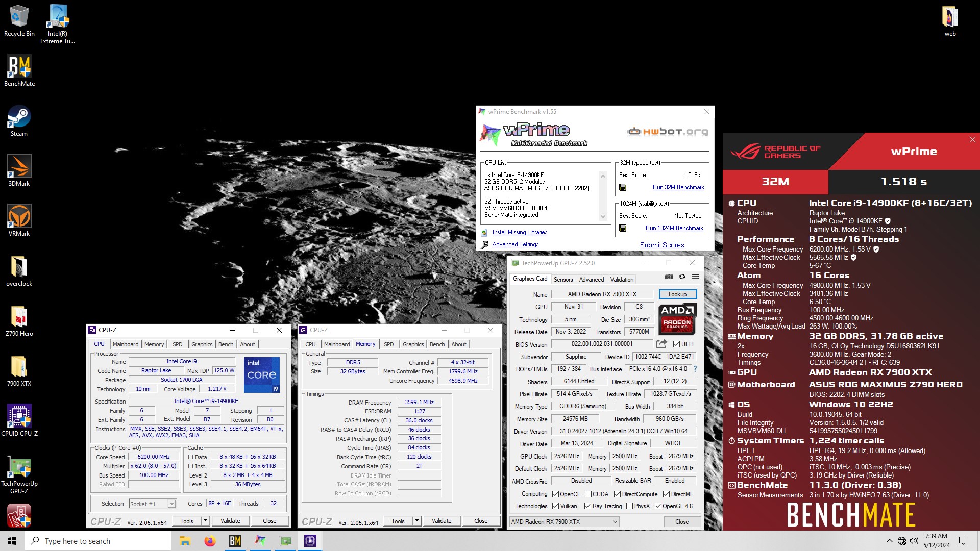Open the 7900 XTX desktop folder
The image size is (980, 551).
(x=19, y=371)
